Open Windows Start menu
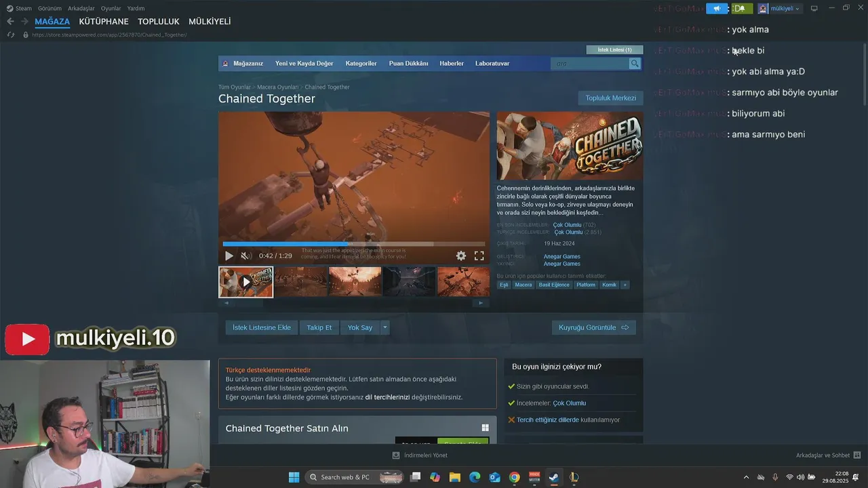This screenshot has width=868, height=488. [x=294, y=477]
